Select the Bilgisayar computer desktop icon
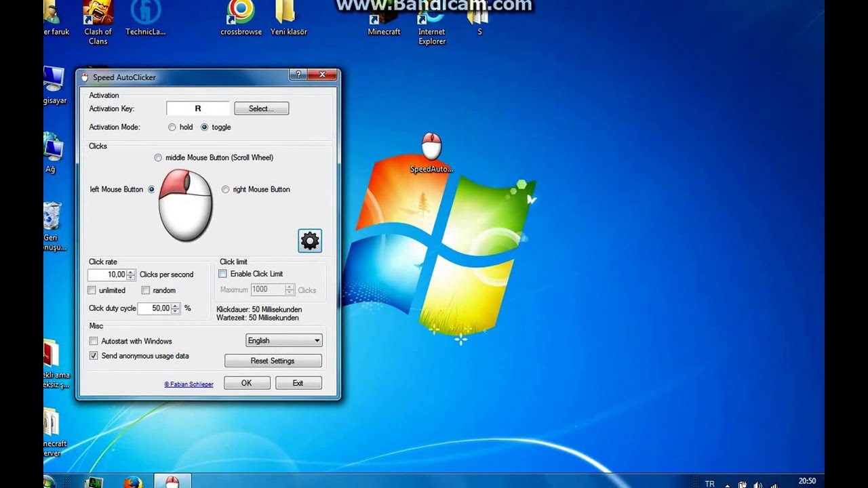The image size is (868, 488). [54, 85]
